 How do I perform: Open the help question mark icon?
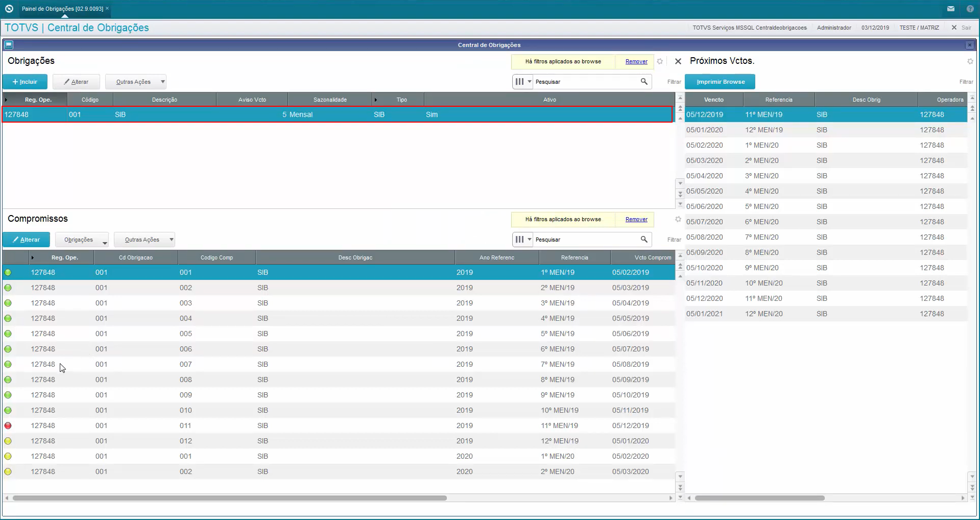pyautogui.click(x=970, y=9)
